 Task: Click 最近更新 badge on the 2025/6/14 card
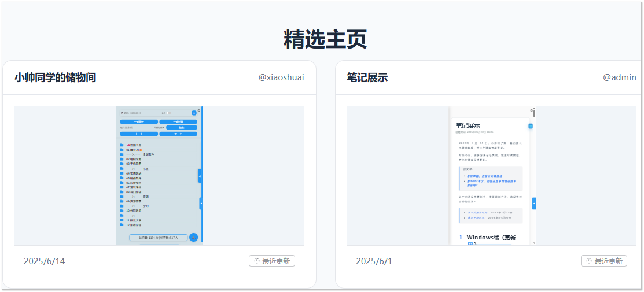point(272,261)
